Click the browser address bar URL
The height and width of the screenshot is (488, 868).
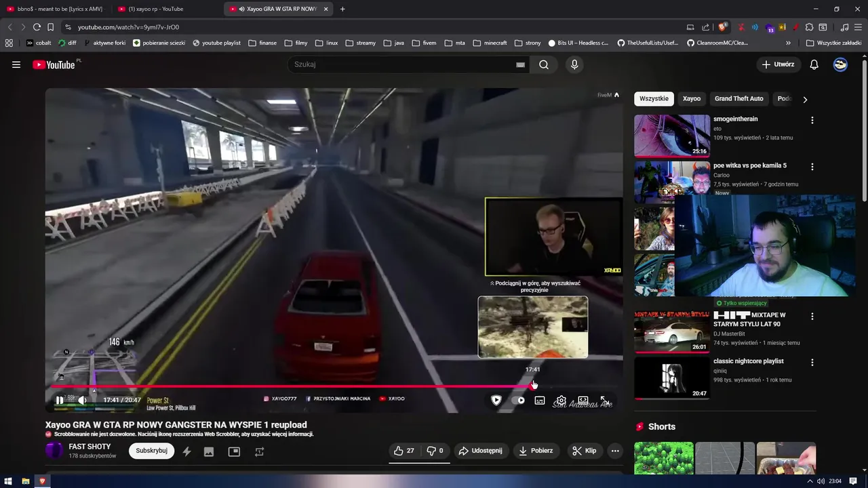click(128, 27)
